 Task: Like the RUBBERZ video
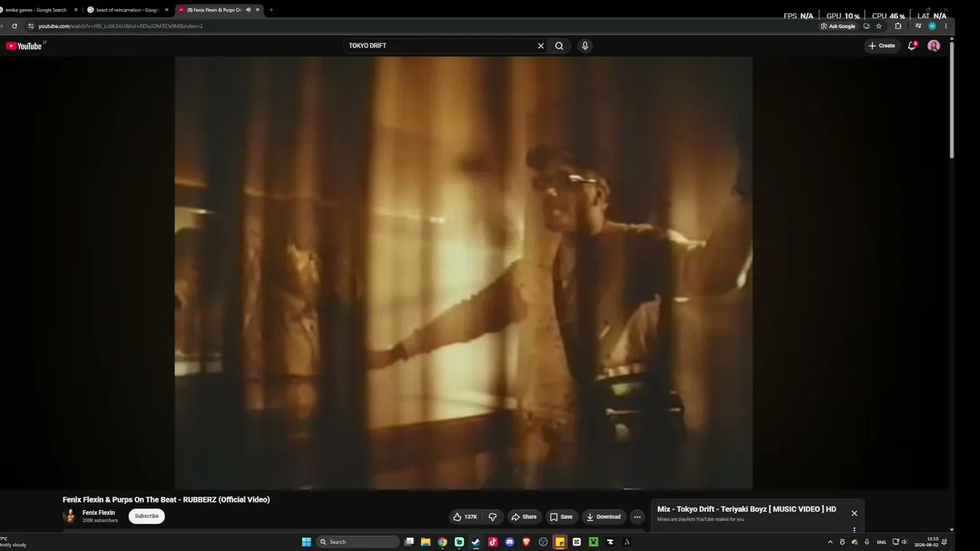click(465, 517)
